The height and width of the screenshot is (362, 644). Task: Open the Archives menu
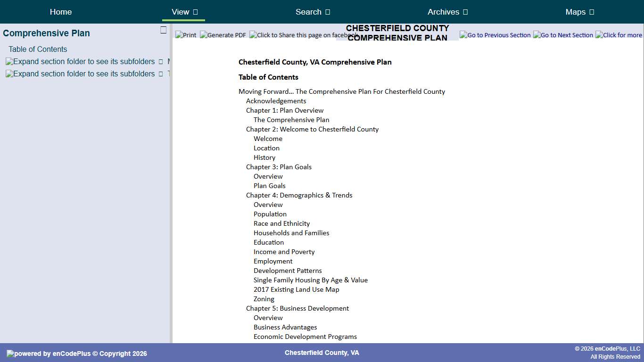[447, 12]
